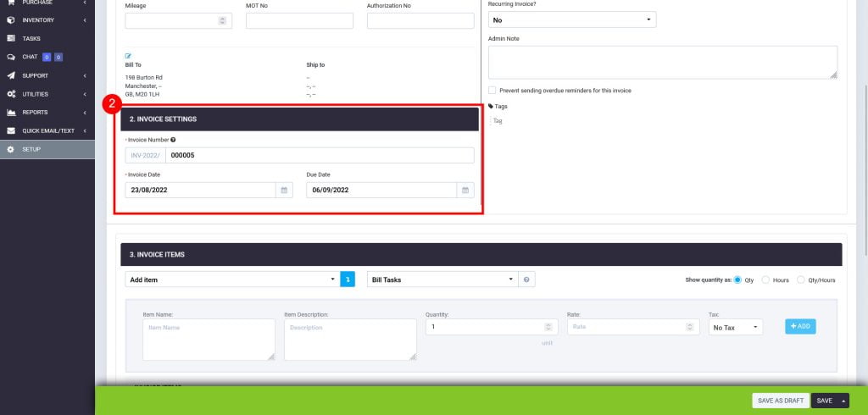Click the Mileage stepper arrows
Image resolution: width=868 pixels, height=415 pixels.
click(223, 20)
